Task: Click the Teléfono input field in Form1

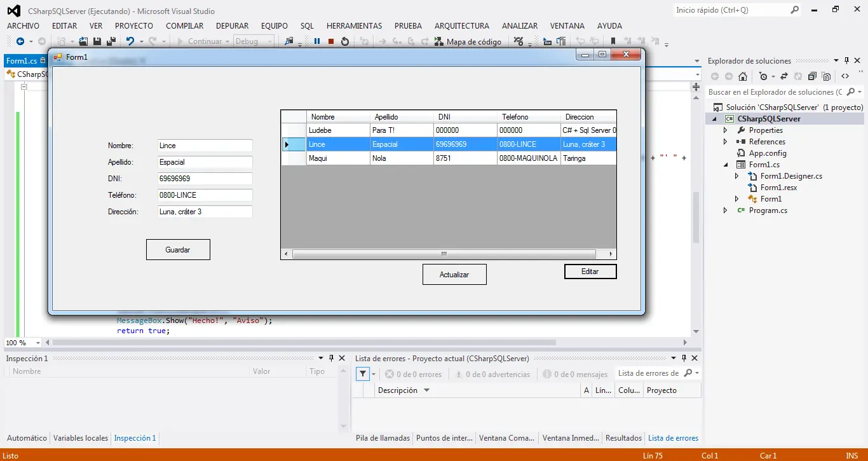Action: coord(205,195)
